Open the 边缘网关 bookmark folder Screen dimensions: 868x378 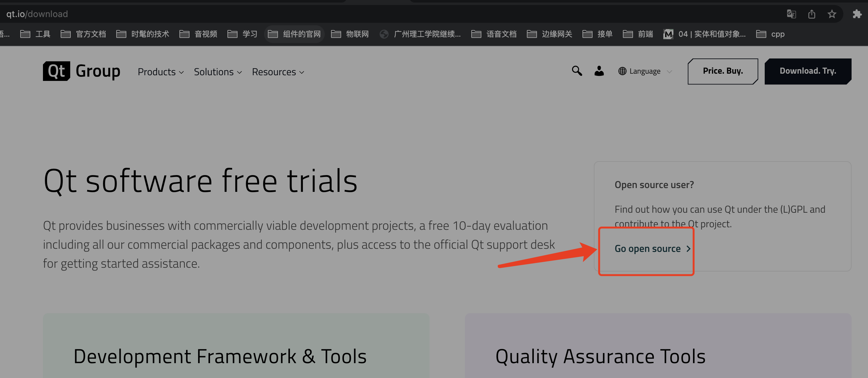[549, 34]
